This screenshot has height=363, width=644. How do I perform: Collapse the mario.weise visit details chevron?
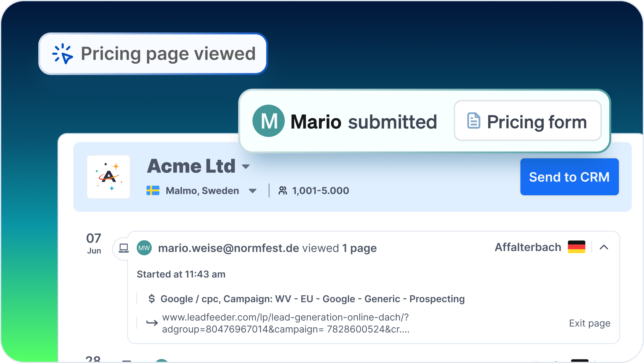pyautogui.click(x=604, y=247)
